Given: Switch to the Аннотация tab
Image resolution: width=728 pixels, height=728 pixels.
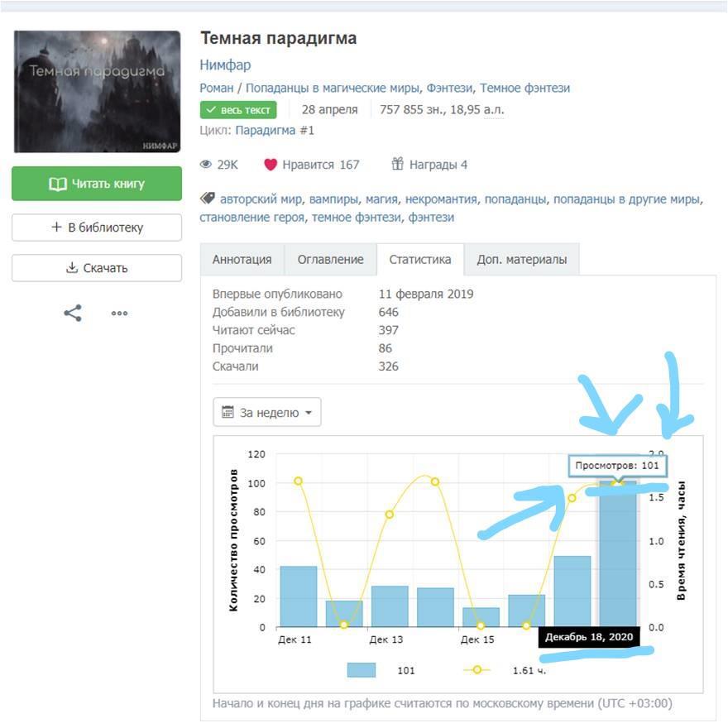Looking at the screenshot, I should point(242,259).
